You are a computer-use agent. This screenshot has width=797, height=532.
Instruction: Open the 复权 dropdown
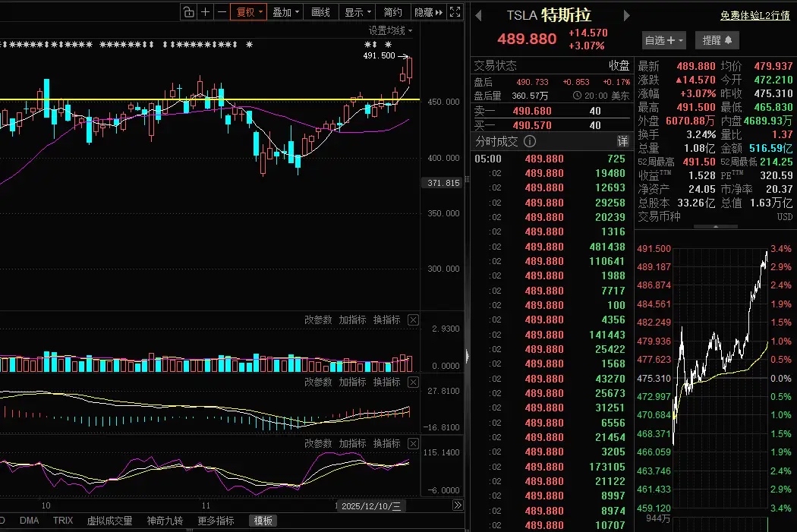coord(248,11)
